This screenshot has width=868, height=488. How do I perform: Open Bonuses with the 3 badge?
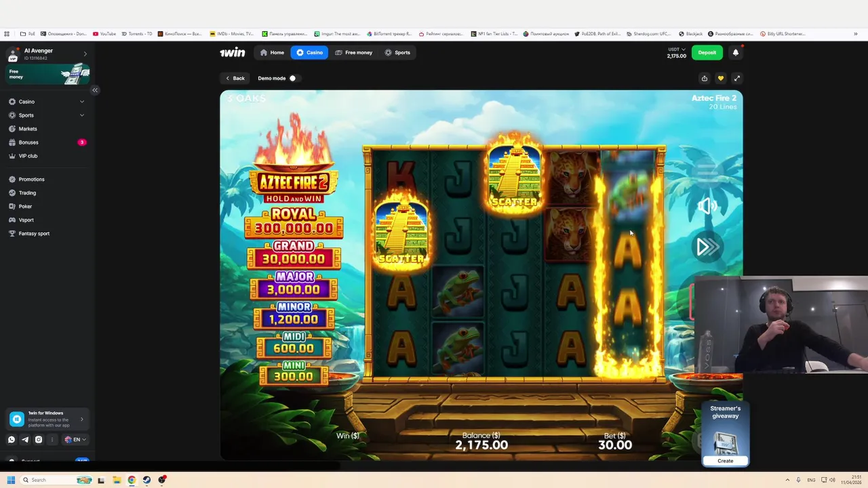coord(47,142)
